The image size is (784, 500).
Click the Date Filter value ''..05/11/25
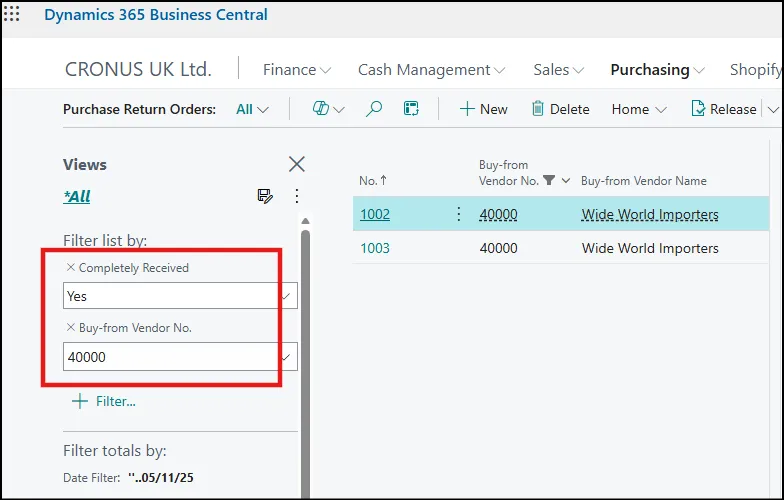click(160, 478)
